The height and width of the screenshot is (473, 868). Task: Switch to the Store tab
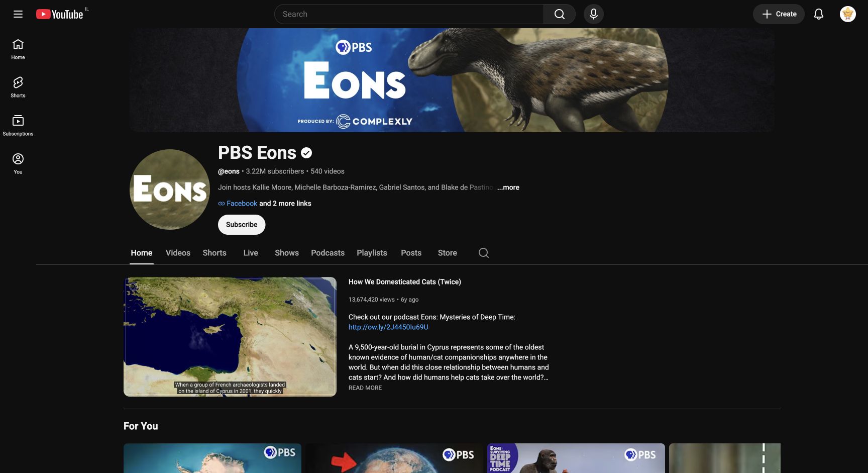447,253
